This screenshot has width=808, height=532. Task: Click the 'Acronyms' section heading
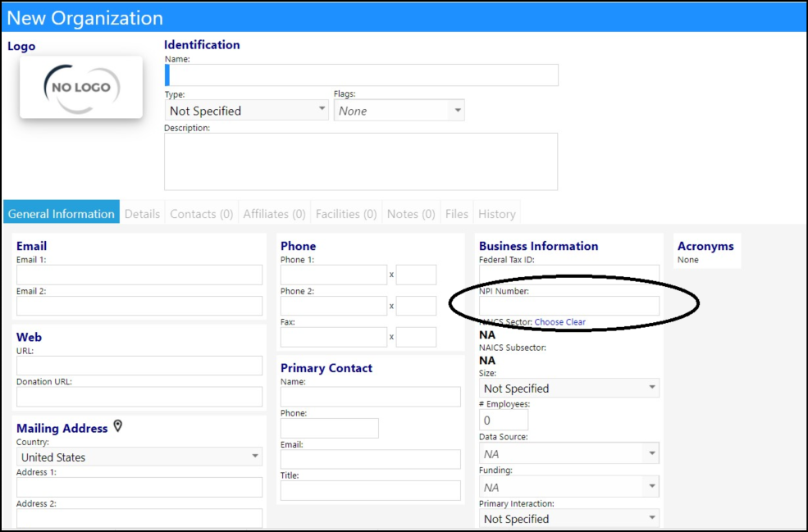tap(705, 246)
